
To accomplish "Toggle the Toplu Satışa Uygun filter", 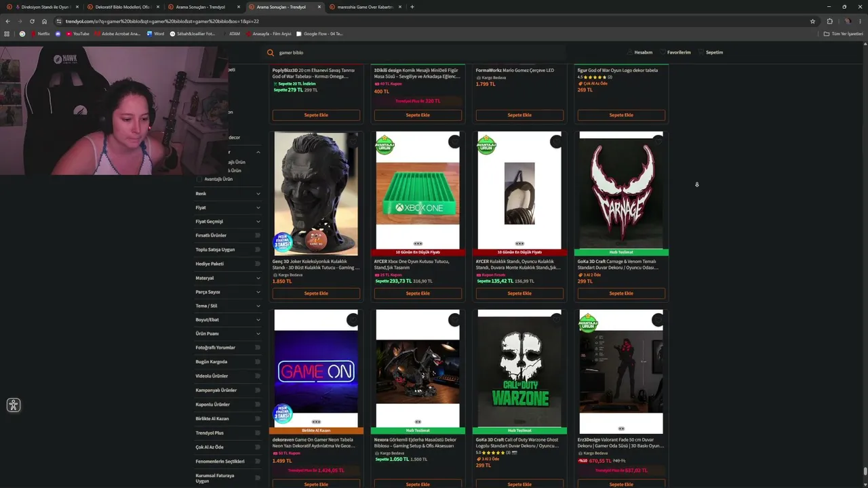I will click(x=258, y=249).
